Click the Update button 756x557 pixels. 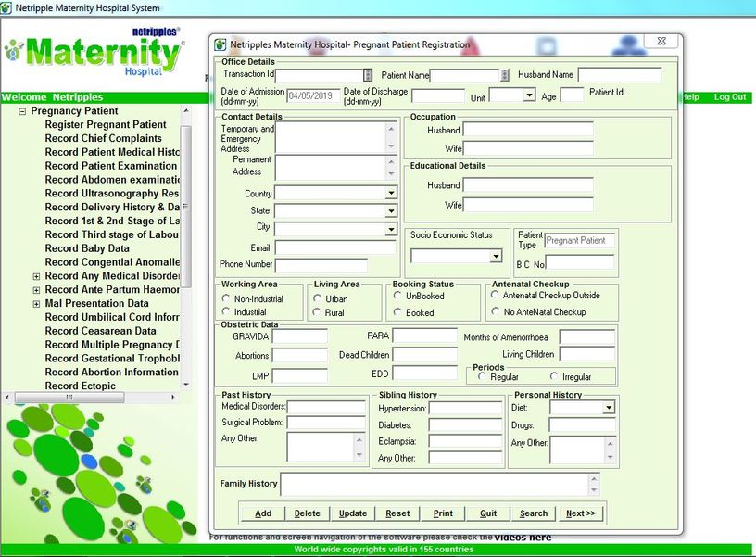coord(352,513)
